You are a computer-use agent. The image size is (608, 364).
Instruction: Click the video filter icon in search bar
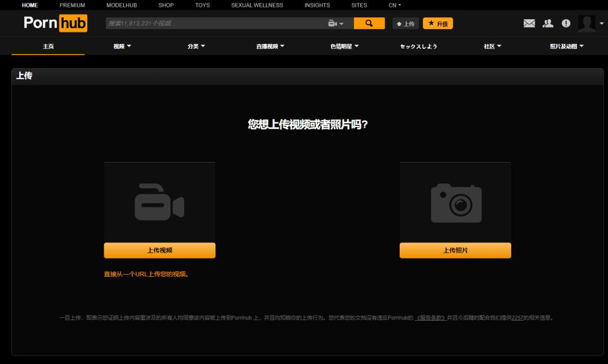[x=332, y=23]
